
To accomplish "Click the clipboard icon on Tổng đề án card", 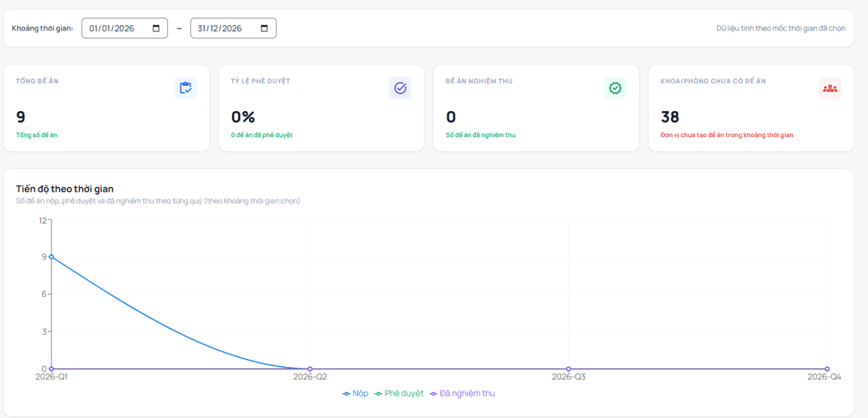I will [x=186, y=88].
